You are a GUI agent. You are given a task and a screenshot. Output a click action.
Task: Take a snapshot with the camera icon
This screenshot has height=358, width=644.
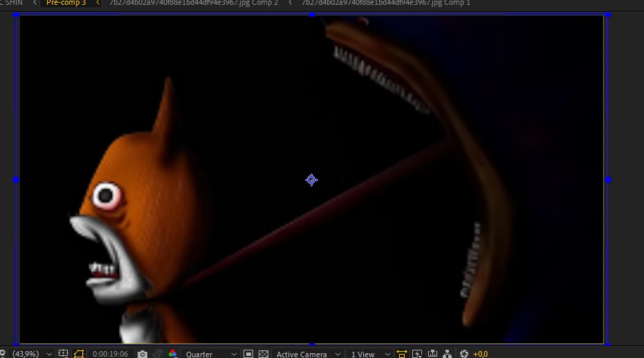click(x=142, y=354)
